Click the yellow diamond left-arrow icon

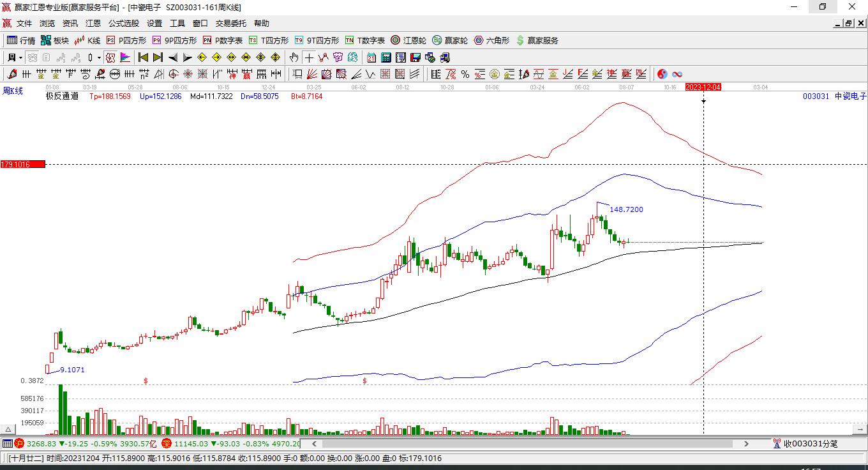pos(202,57)
